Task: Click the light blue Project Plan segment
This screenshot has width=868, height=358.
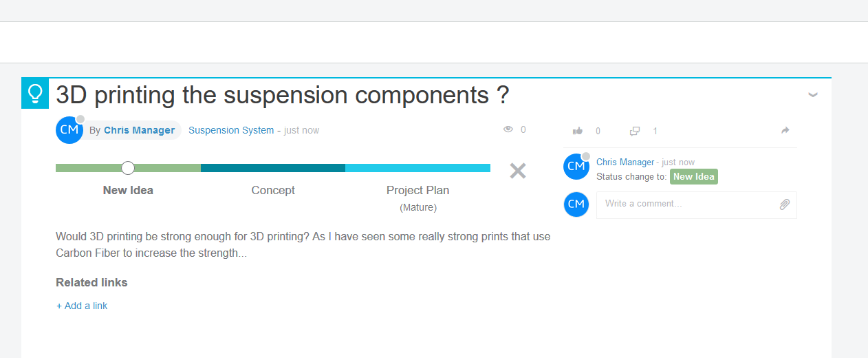Action: click(417, 168)
